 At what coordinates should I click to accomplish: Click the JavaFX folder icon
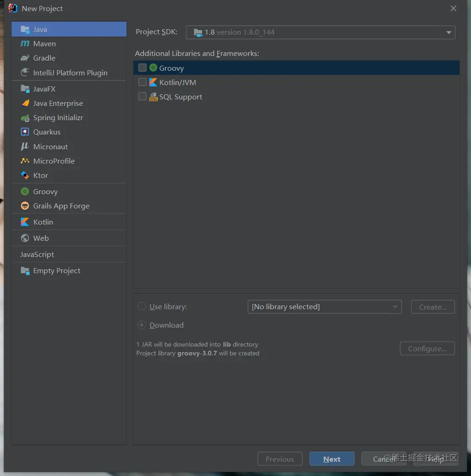click(25, 89)
